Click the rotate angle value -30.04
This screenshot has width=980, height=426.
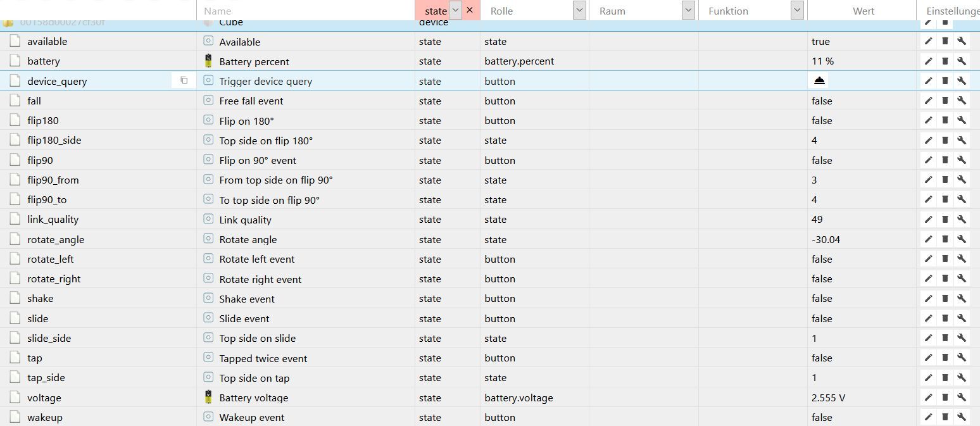tap(826, 239)
